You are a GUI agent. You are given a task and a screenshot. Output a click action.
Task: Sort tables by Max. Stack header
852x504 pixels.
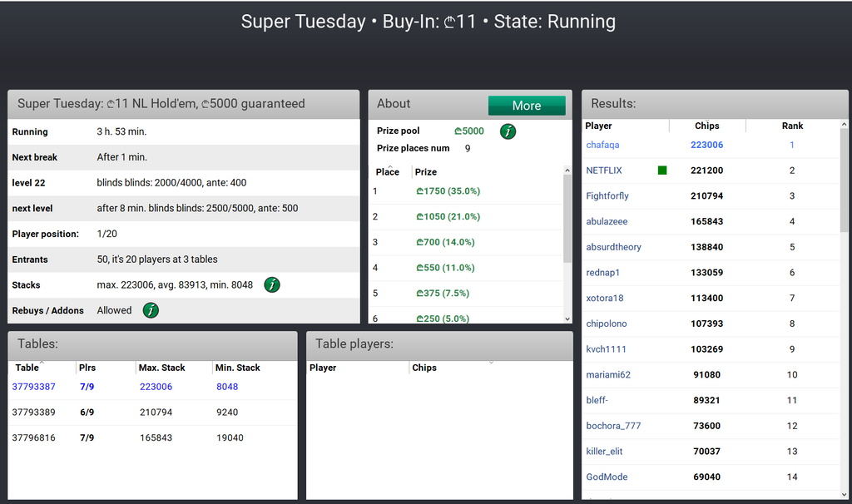(x=161, y=368)
